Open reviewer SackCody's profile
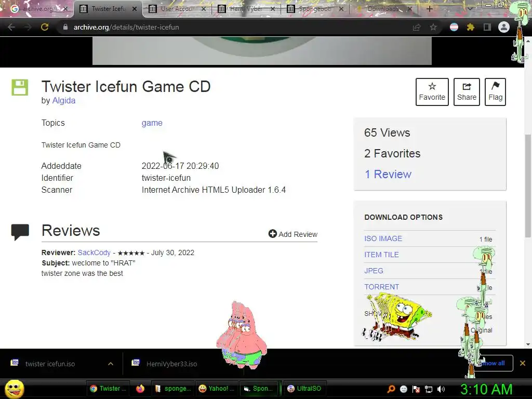Image resolution: width=532 pixels, height=399 pixels. [94, 253]
